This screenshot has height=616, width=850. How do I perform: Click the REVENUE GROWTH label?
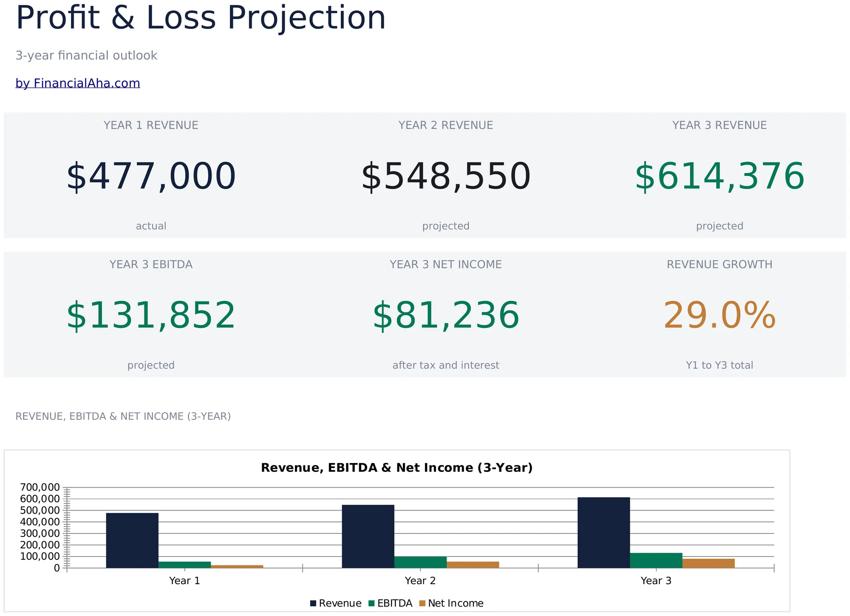[x=720, y=264]
